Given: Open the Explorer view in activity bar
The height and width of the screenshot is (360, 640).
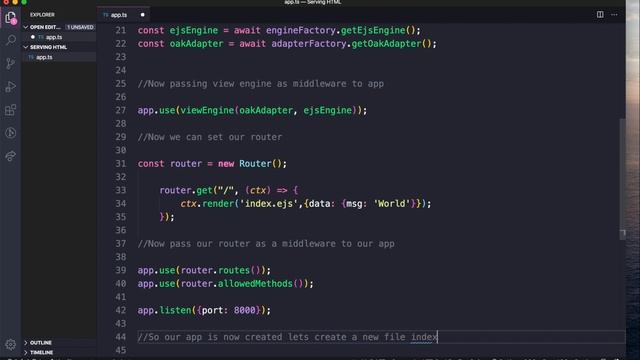Looking at the screenshot, I should 11,18.
